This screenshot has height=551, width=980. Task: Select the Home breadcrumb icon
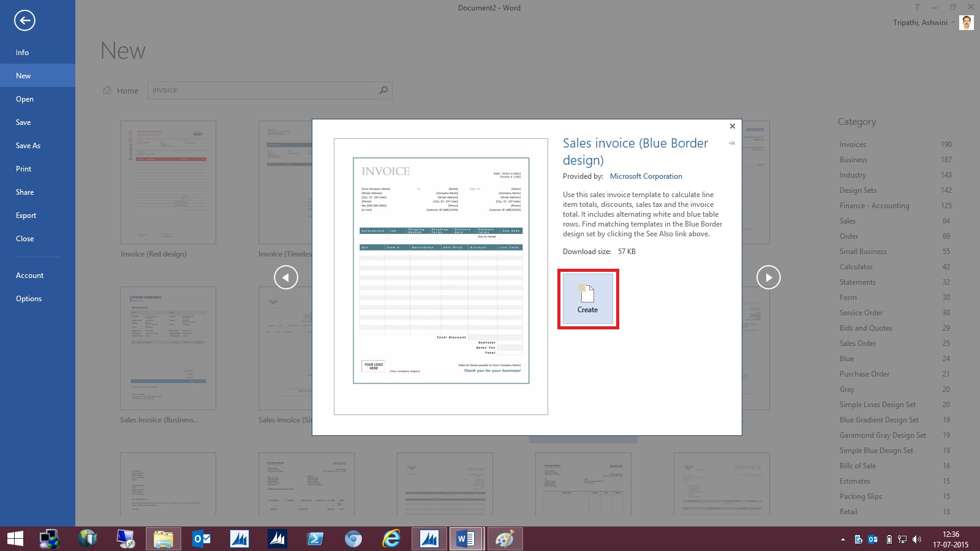(x=107, y=90)
